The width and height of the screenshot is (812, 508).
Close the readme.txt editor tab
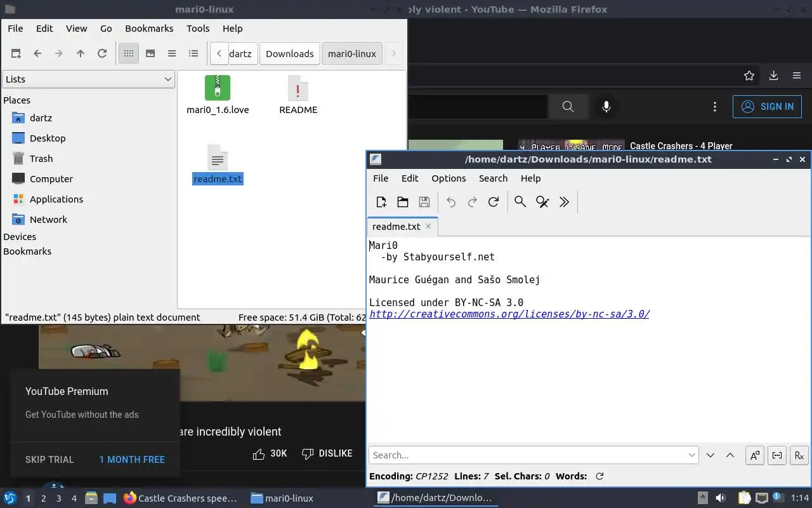[x=428, y=226]
